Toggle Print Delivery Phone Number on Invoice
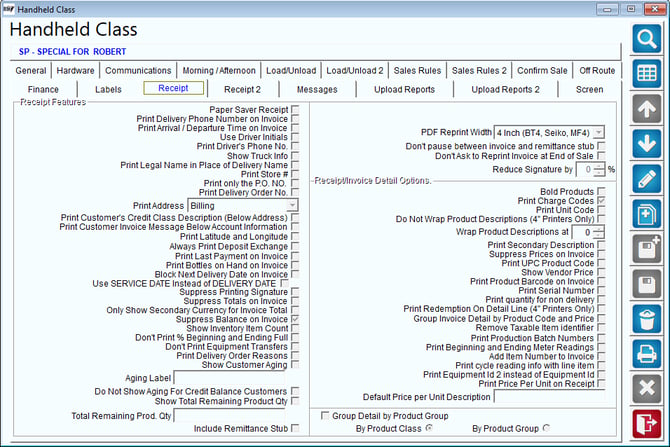 pyautogui.click(x=295, y=119)
